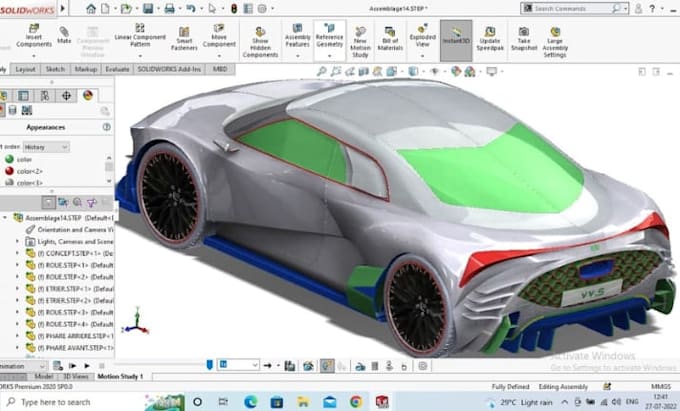Toggle Hide/Show Items in view toolbar
This screenshot has height=411, width=680.
435,71
